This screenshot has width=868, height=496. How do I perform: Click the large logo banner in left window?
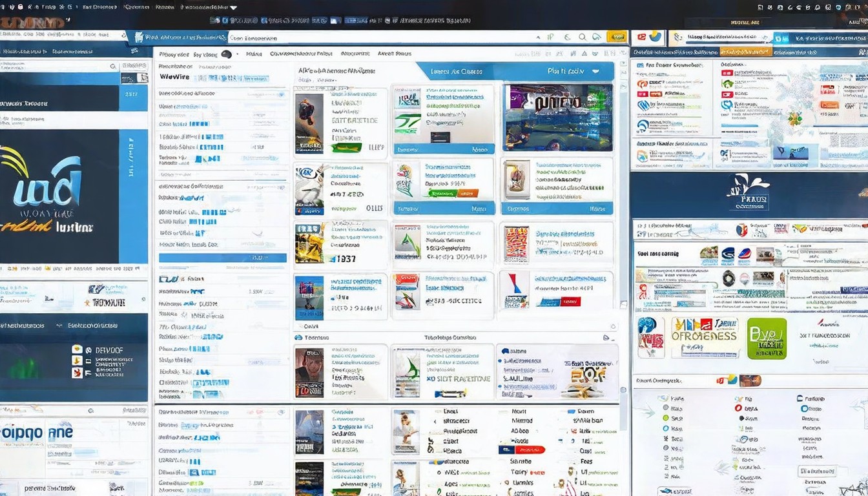[59, 196]
